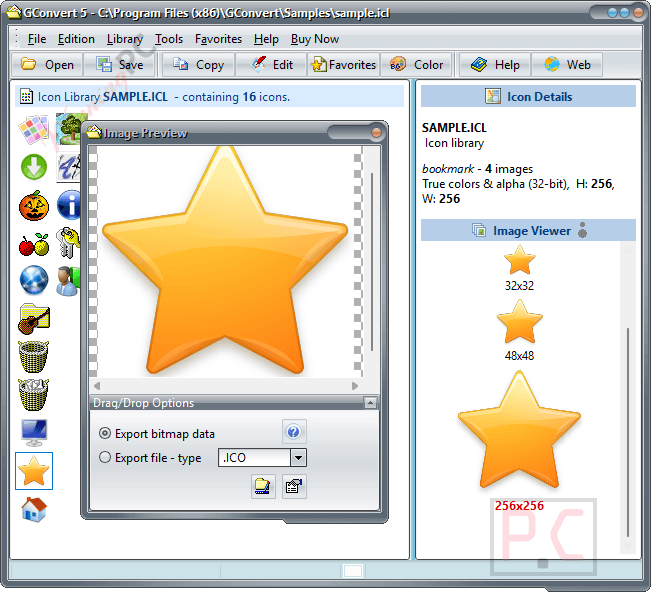Click the 256x256 star thumbnail
The image size is (651, 592).
(x=519, y=430)
